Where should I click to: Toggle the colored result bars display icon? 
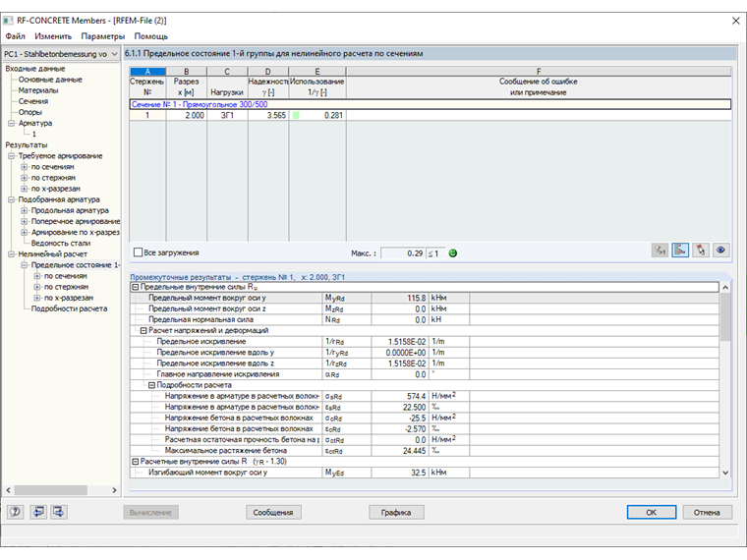coord(680,250)
